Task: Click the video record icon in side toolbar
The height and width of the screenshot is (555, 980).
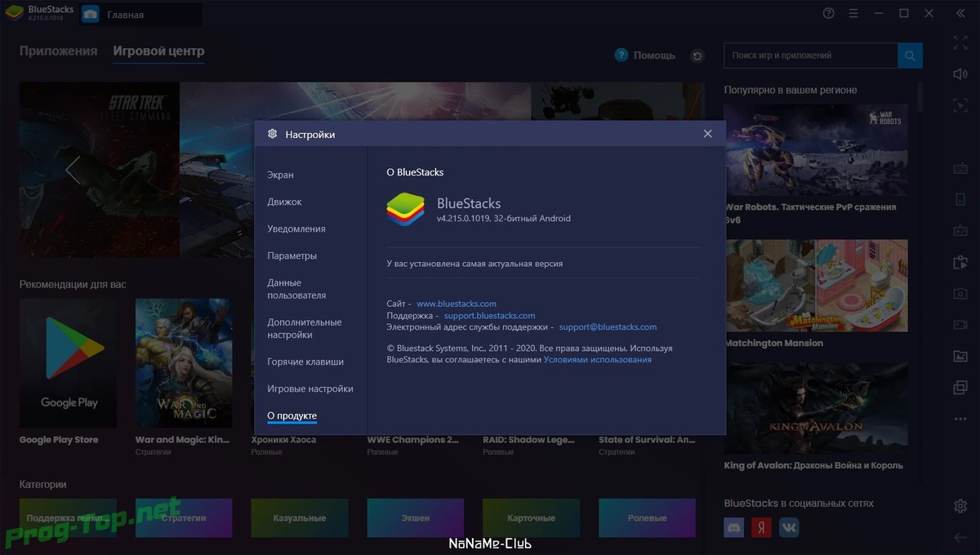Action: coord(960,324)
